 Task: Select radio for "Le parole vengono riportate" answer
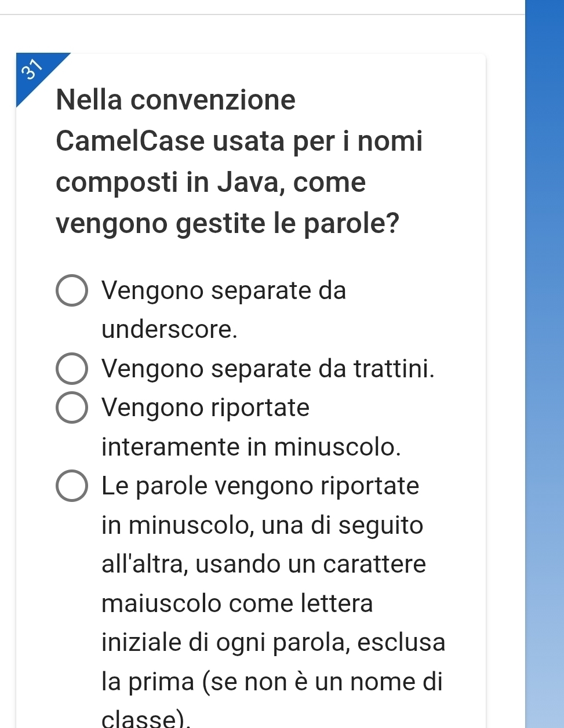tap(72, 486)
